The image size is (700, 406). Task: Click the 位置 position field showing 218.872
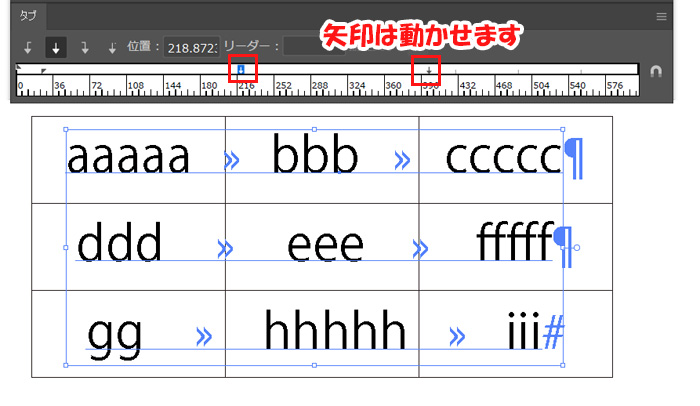click(192, 47)
